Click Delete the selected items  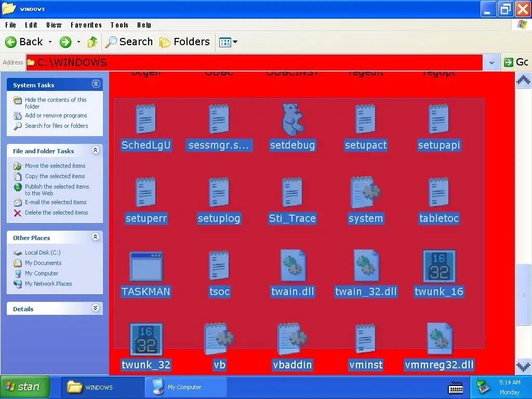coord(56,212)
